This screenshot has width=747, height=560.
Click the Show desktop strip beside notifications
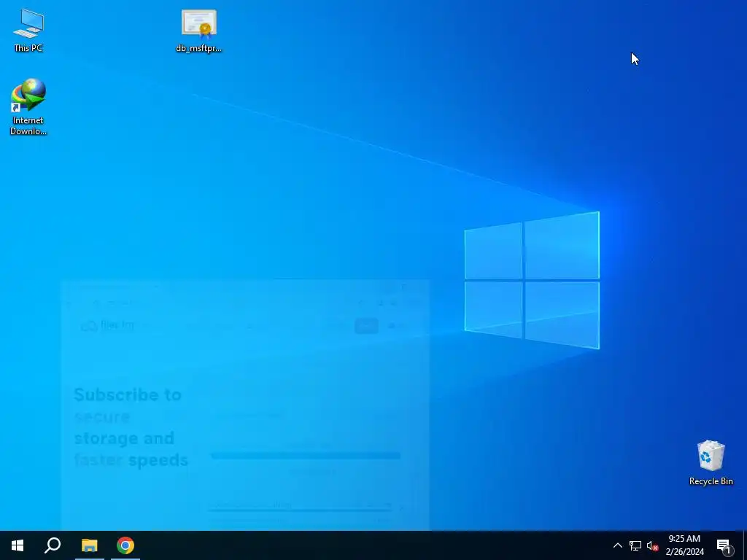pos(745,545)
